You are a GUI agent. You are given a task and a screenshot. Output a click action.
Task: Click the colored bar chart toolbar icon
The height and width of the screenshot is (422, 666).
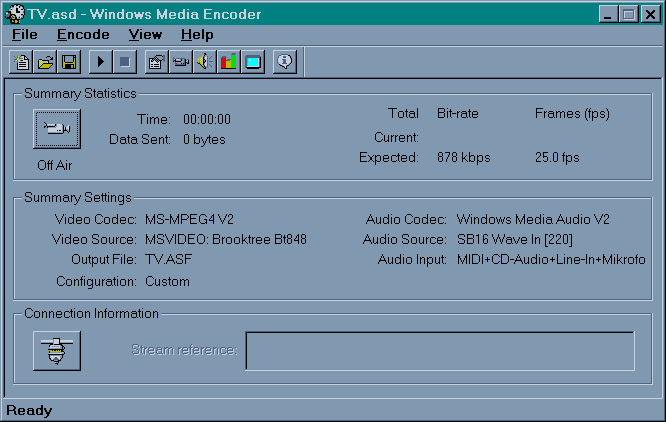[x=228, y=62]
